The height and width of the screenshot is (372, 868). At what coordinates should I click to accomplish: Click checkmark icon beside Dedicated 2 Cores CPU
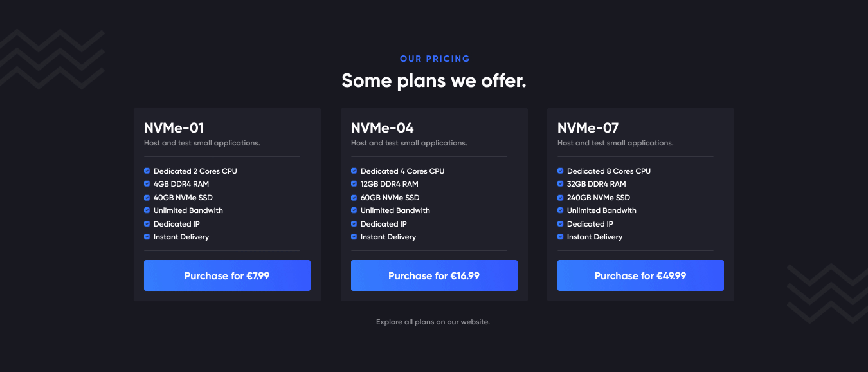pos(147,171)
